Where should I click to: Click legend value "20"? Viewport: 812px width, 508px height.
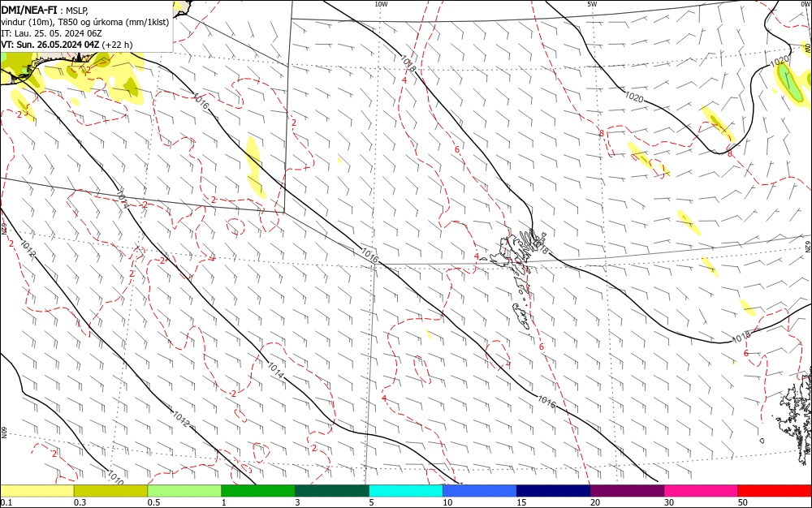click(595, 502)
